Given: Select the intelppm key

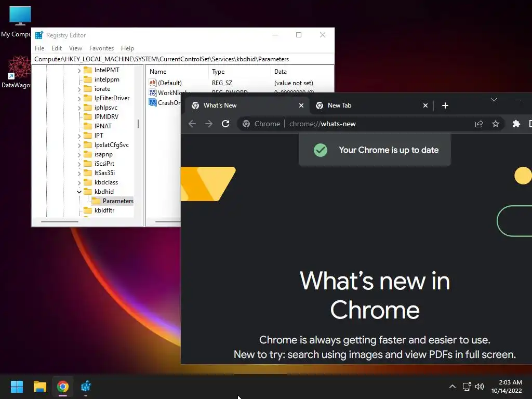Looking at the screenshot, I should click(107, 79).
